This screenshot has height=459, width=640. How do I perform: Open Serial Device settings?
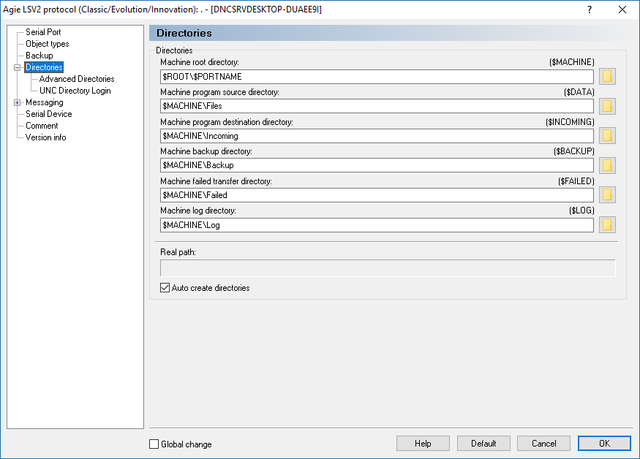(x=49, y=114)
